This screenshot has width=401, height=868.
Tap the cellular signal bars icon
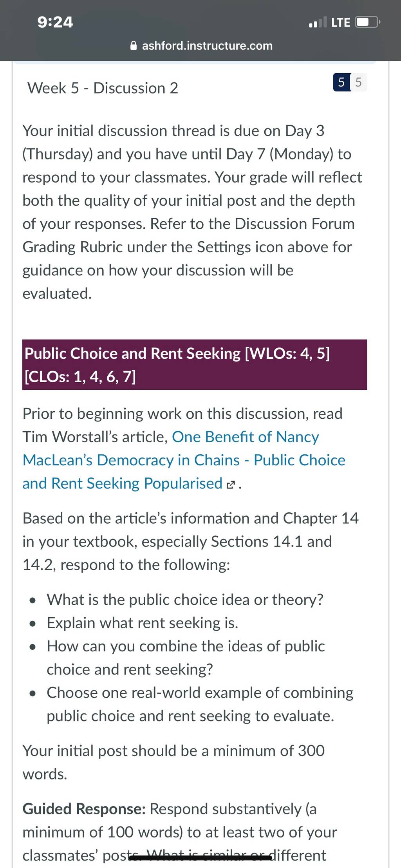(318, 22)
